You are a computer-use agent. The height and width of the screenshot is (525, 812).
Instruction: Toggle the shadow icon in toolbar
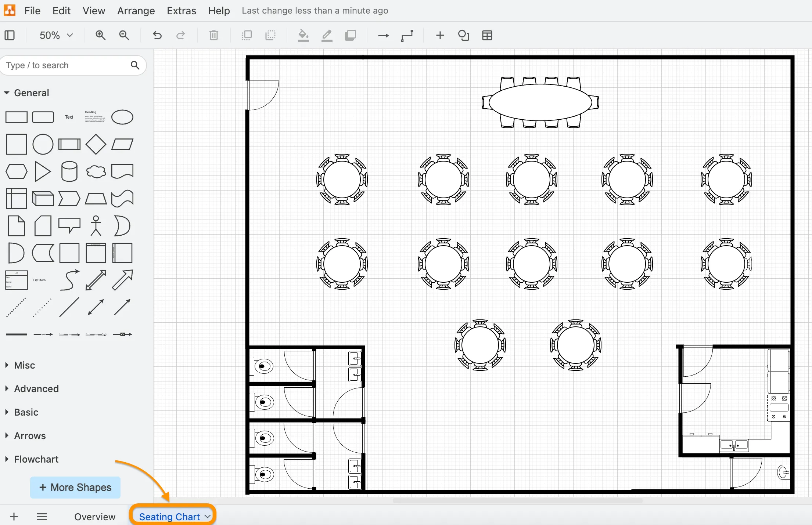(x=351, y=35)
